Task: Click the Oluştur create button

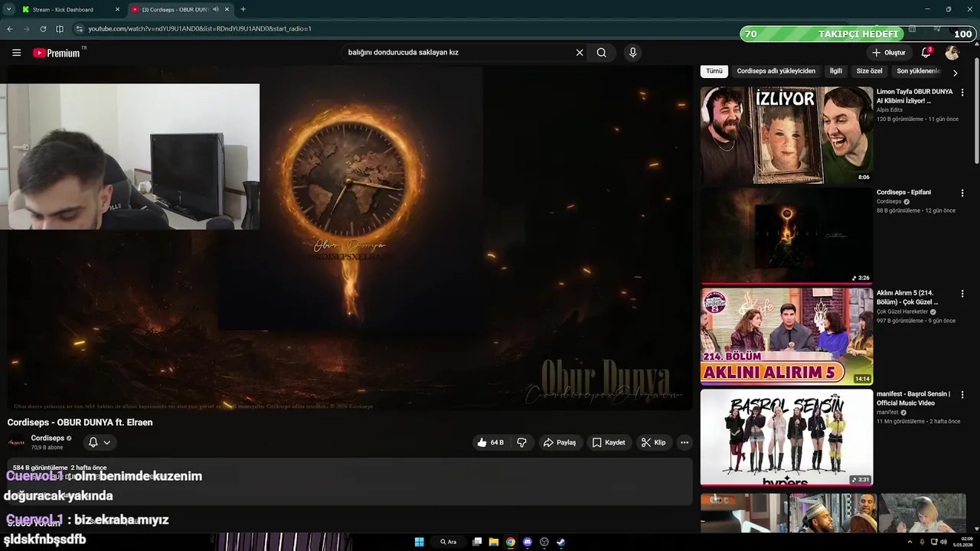Action: click(888, 53)
